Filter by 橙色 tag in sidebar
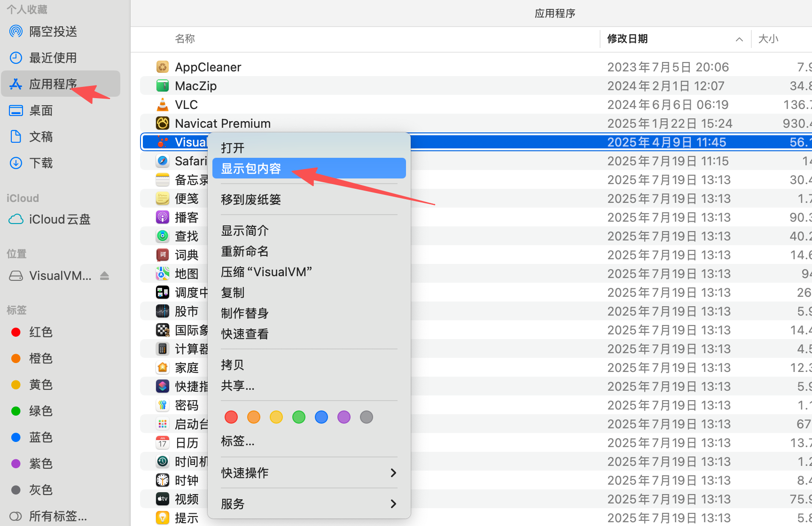 60,358
